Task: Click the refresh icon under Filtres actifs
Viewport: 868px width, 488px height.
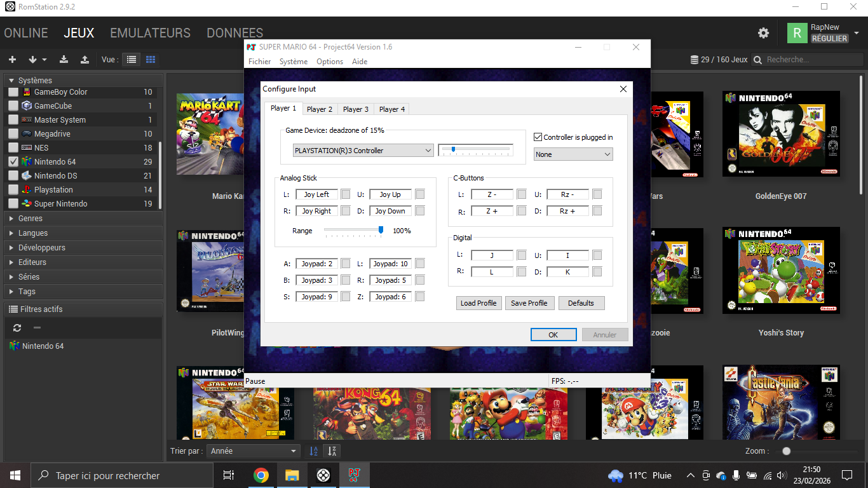Action: point(17,328)
